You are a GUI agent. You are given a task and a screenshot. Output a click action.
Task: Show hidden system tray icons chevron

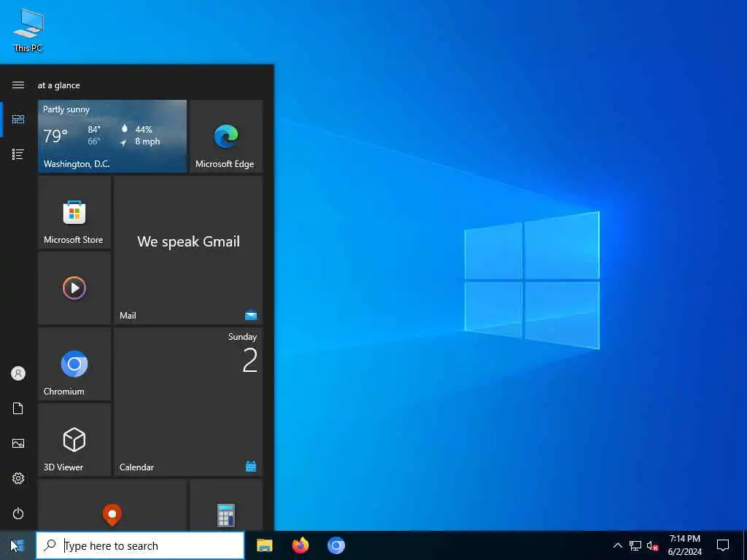coord(617,545)
